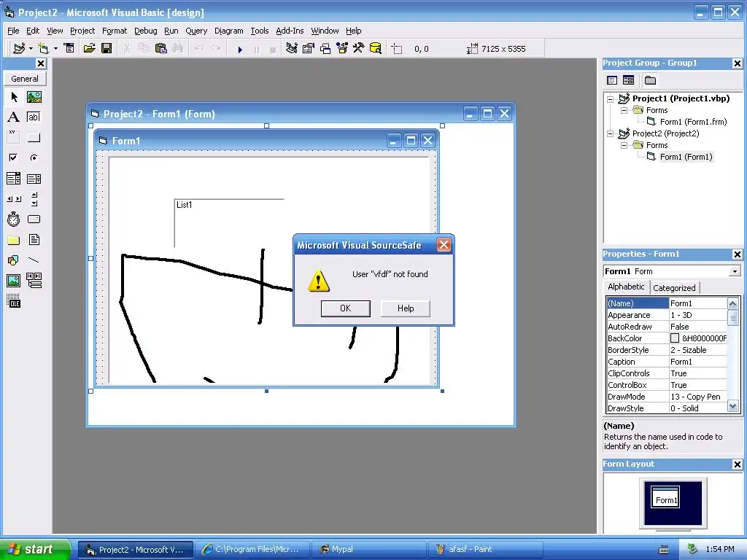
Task: Click the Break pause button in the toolbar
Action: click(x=256, y=49)
